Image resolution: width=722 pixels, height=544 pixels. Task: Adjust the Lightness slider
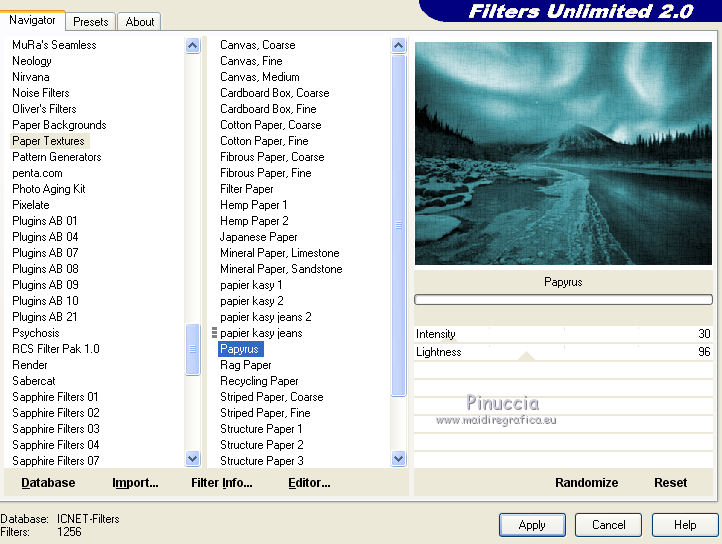(x=563, y=352)
